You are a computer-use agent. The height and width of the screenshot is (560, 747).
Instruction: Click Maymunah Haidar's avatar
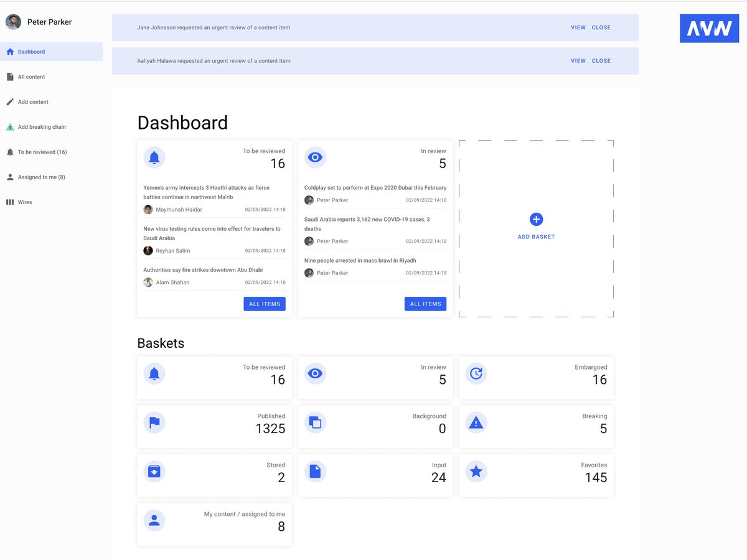point(148,210)
